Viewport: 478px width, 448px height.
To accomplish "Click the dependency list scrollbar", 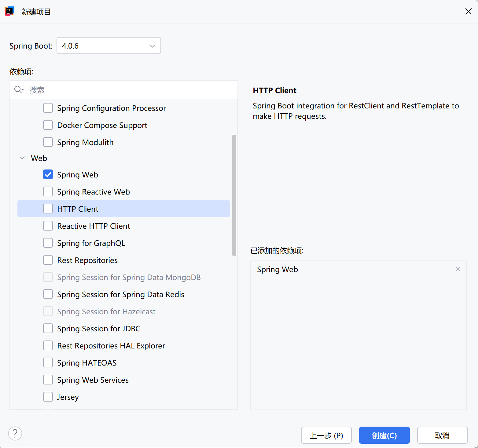I will click(234, 195).
